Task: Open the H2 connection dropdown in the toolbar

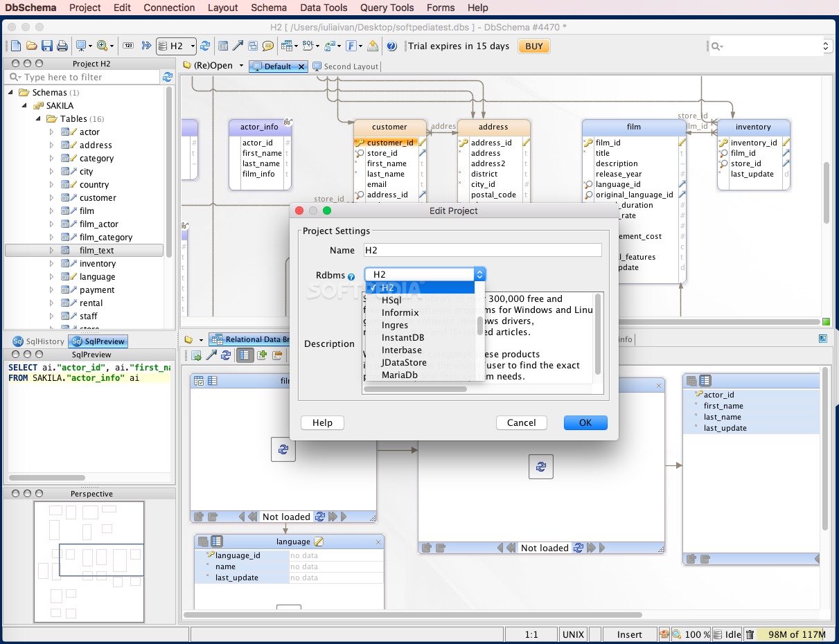Action: point(177,46)
